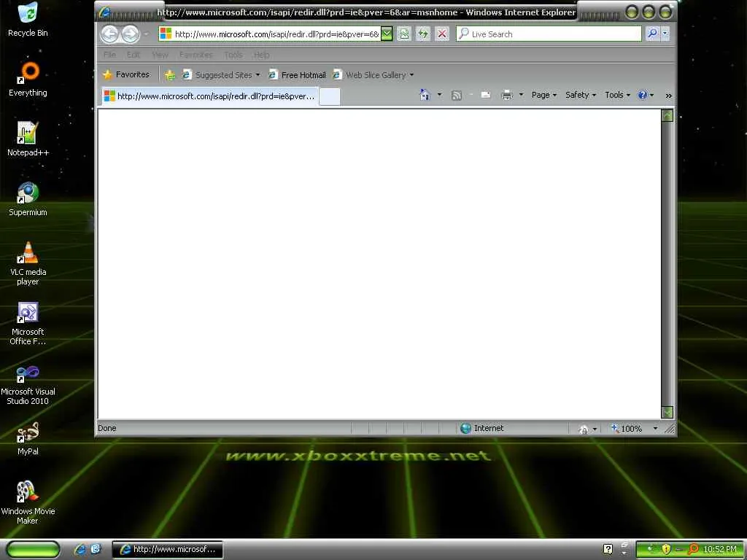Open the Print dropdown arrow

[x=521, y=95]
